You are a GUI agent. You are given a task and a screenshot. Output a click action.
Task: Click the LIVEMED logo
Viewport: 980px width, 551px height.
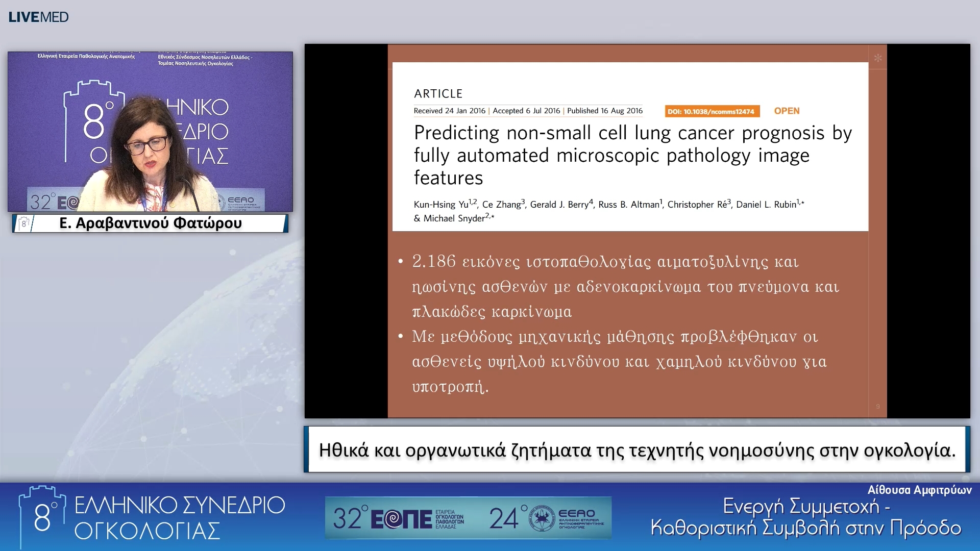click(38, 17)
